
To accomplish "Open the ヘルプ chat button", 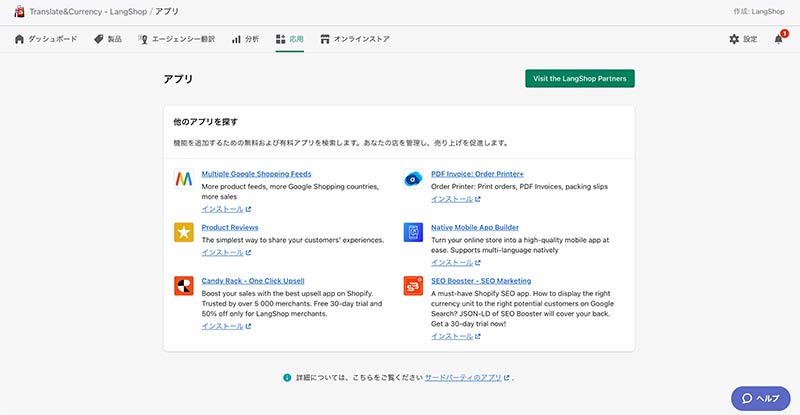I will pyautogui.click(x=760, y=397).
